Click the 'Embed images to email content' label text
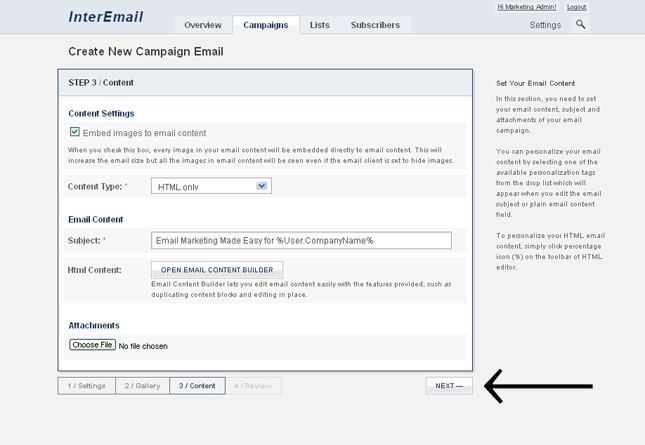 (x=145, y=133)
